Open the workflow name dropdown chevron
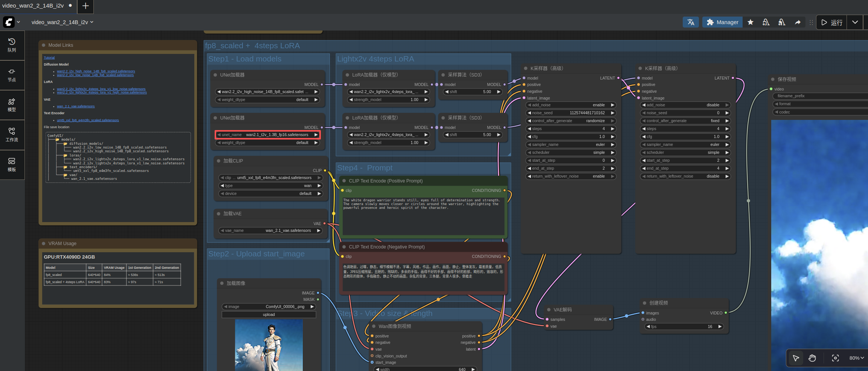 click(x=92, y=22)
